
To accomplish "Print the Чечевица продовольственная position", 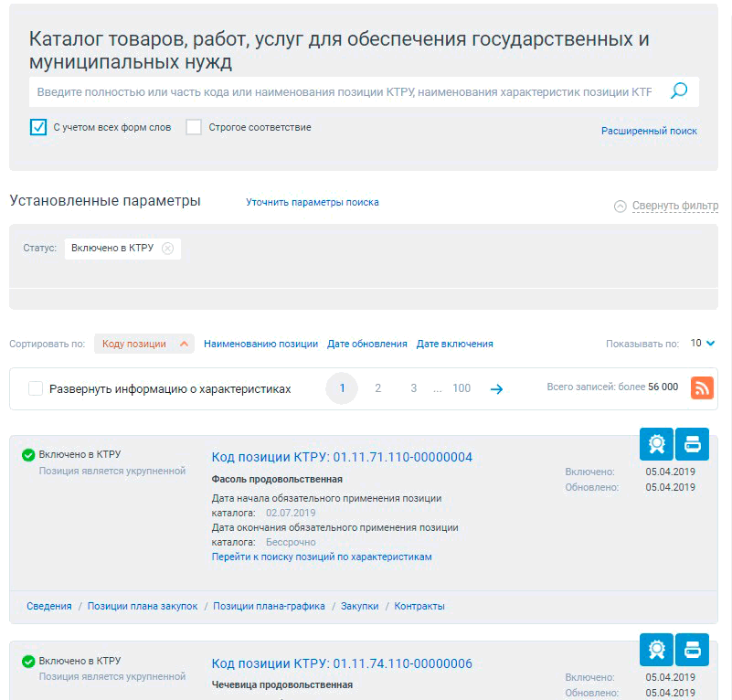I will click(692, 650).
